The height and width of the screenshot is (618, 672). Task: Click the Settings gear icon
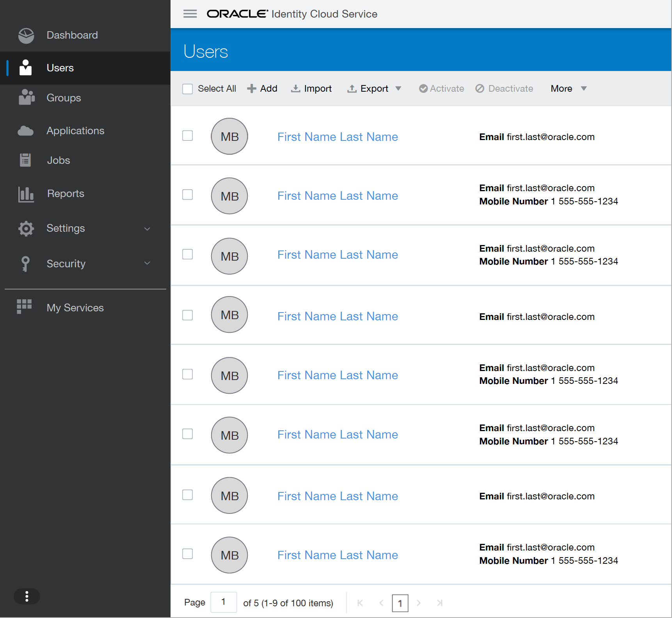[x=26, y=228]
